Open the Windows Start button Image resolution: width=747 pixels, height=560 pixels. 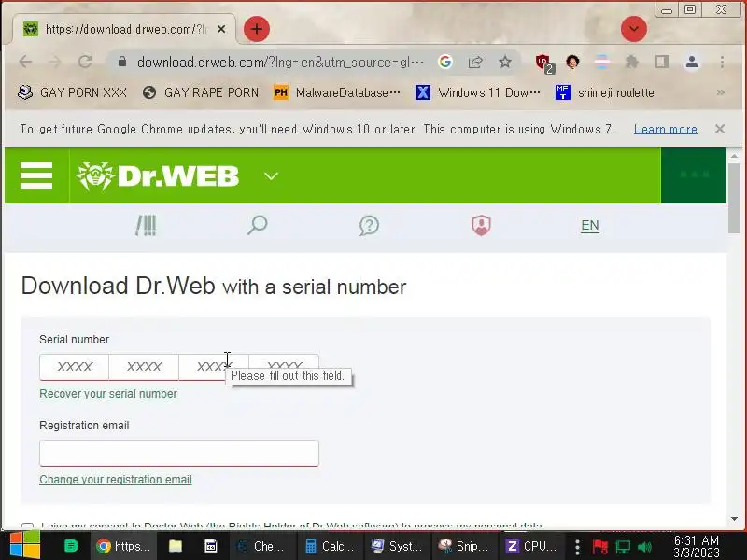coord(25,546)
